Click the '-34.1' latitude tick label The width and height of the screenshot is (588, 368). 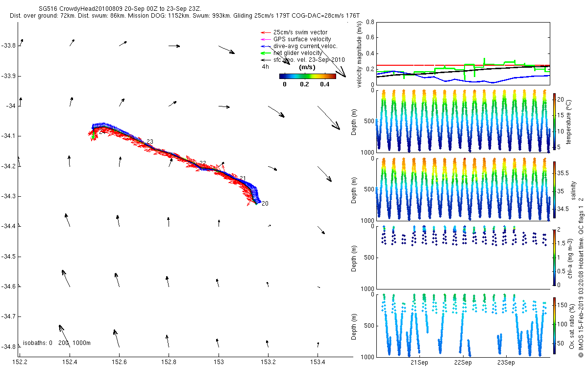point(8,136)
